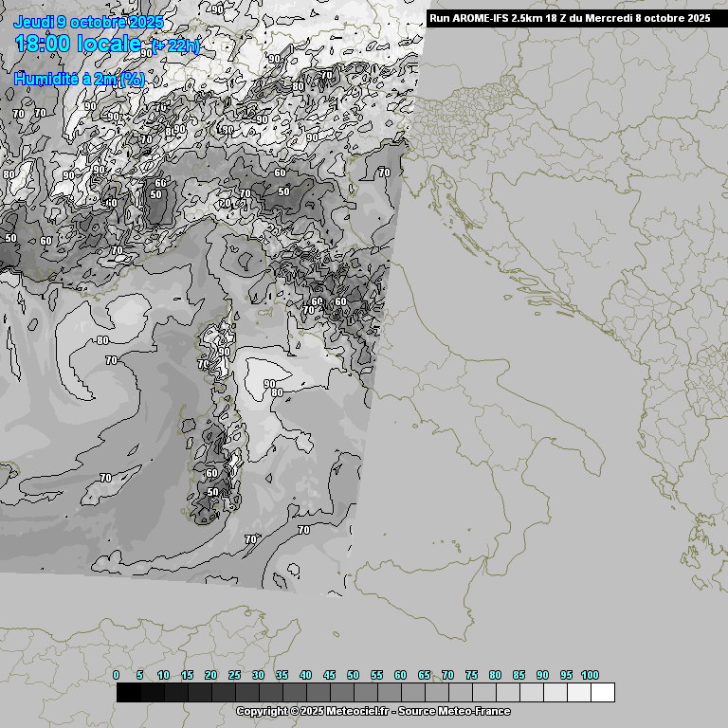
Task: Click the 60 contour label on Sardinia
Action: click(212, 473)
